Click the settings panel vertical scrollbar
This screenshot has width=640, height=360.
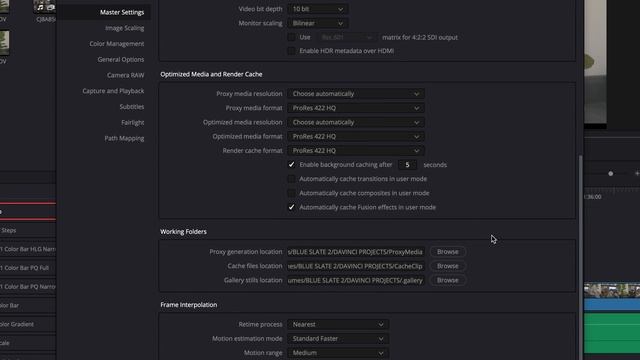pyautogui.click(x=581, y=257)
